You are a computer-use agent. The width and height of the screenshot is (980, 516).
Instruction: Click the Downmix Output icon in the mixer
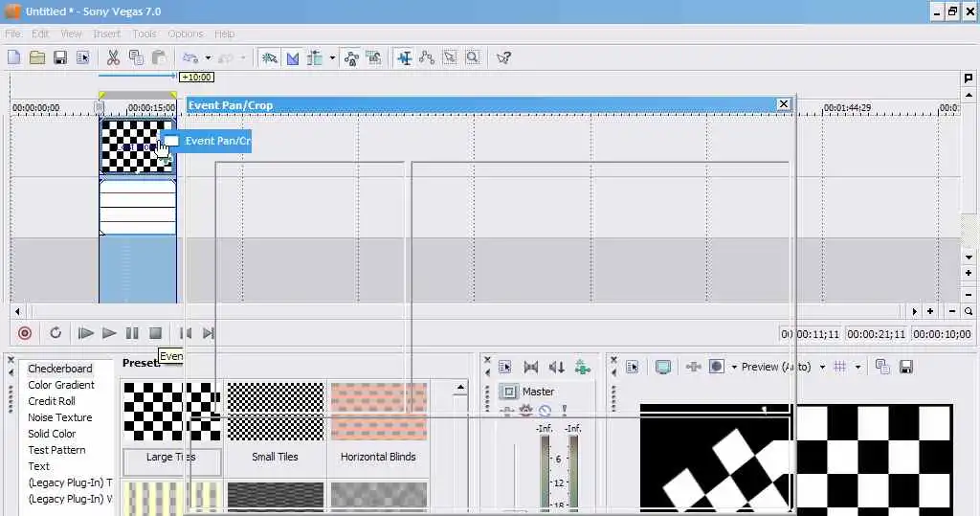[530, 368]
